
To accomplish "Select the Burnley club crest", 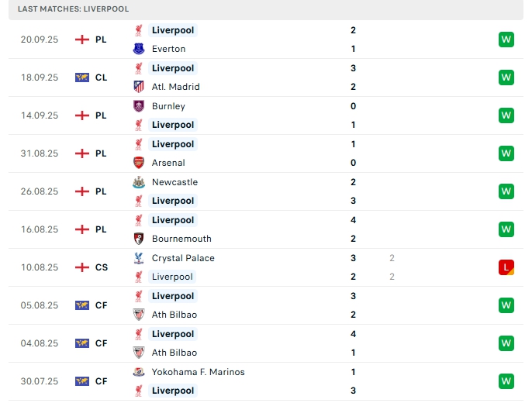I will [x=139, y=106].
